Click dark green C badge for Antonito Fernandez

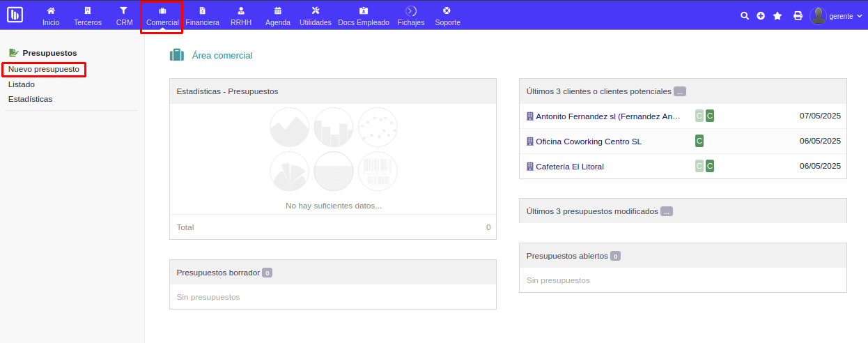coord(710,116)
